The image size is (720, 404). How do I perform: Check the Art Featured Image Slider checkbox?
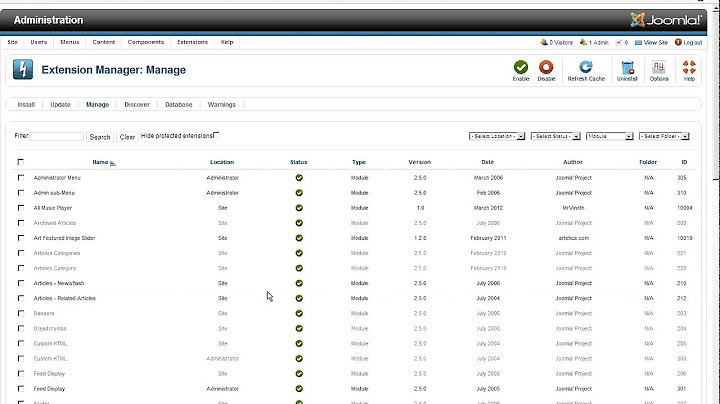[21, 238]
